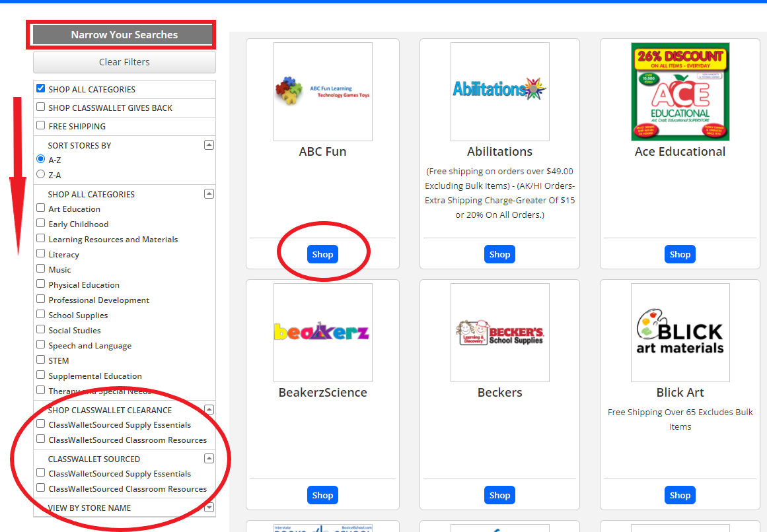Click Shop button under Beckers
This screenshot has width=767, height=532.
[x=500, y=495]
